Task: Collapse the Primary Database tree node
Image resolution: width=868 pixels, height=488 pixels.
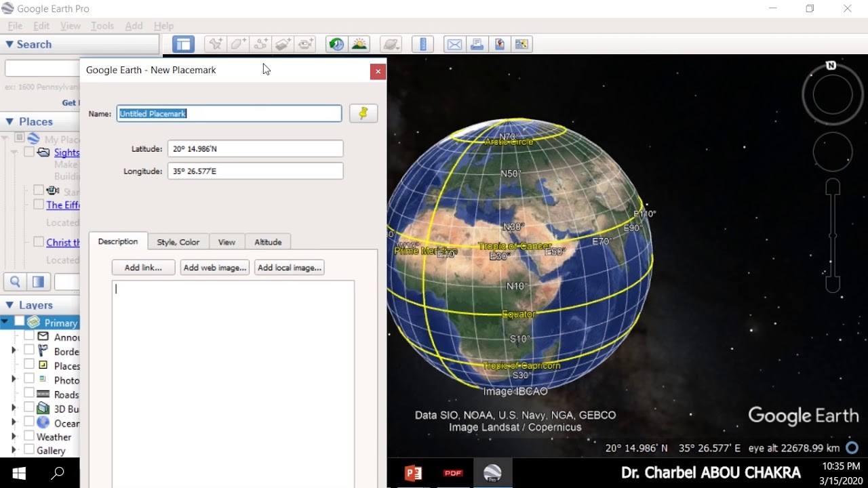Action: pyautogui.click(x=5, y=322)
